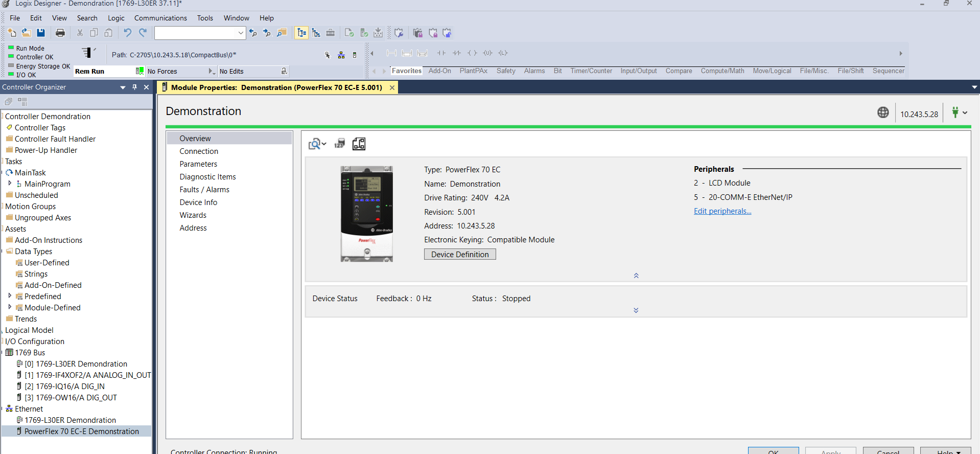Screen dimensions: 980x454
Task: Open the Edit peripherals link
Action: click(722, 211)
